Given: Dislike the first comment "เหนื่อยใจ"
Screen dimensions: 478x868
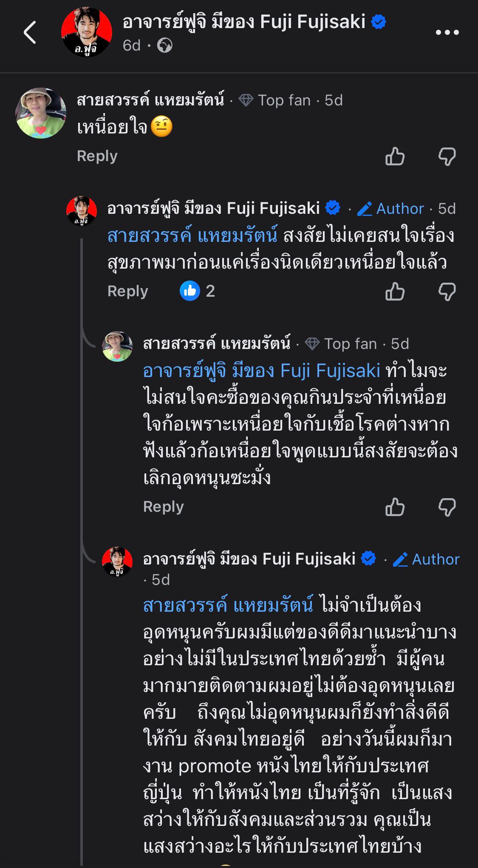Looking at the screenshot, I should click(447, 156).
